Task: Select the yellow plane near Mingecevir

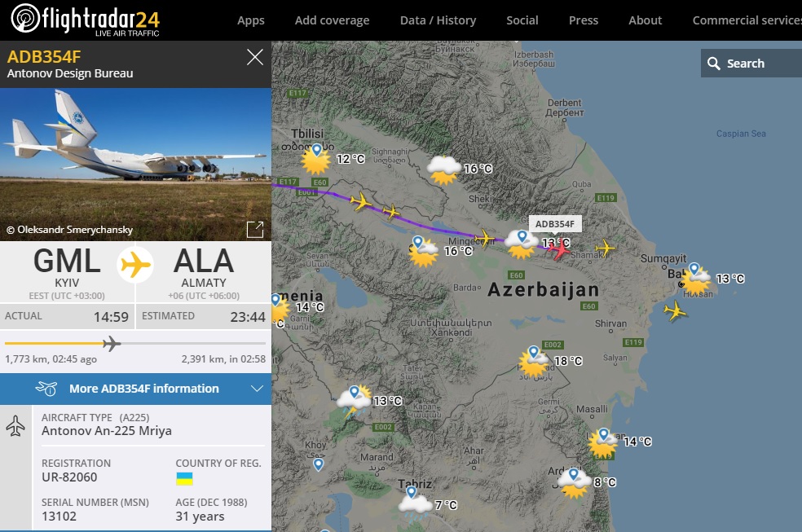Action: (484, 239)
